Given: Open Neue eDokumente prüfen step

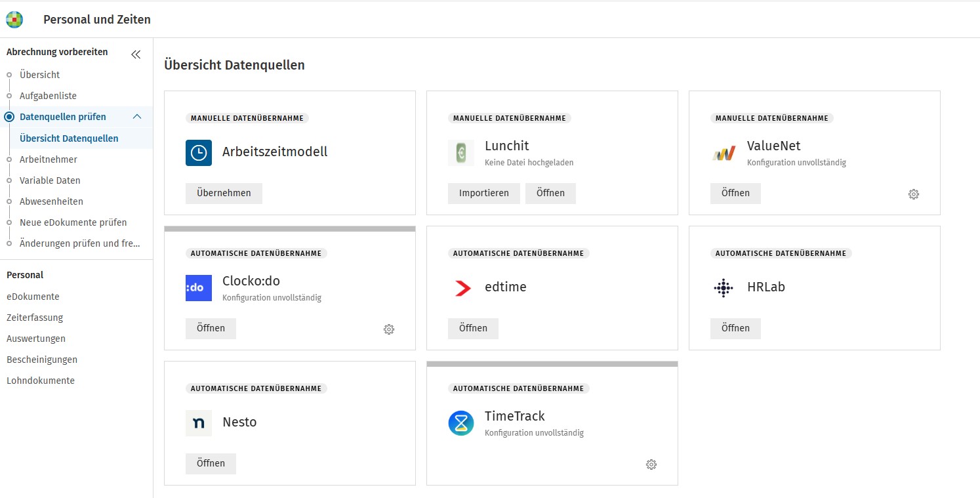Looking at the screenshot, I should (x=73, y=222).
